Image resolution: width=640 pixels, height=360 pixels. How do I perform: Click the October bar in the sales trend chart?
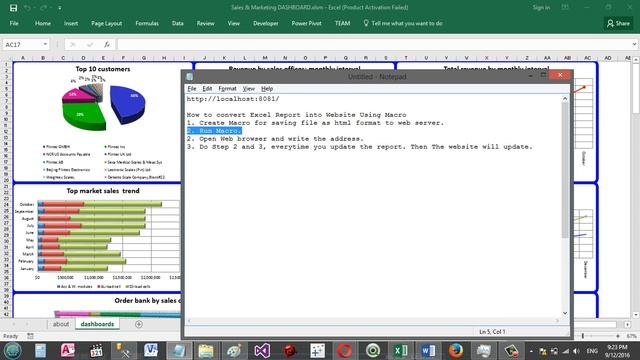pyautogui.click(x=100, y=204)
